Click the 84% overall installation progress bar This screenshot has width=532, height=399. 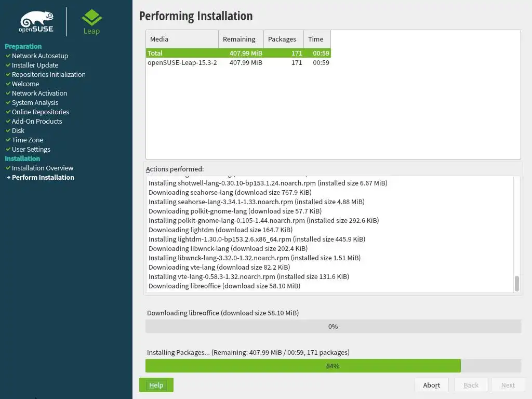point(333,366)
